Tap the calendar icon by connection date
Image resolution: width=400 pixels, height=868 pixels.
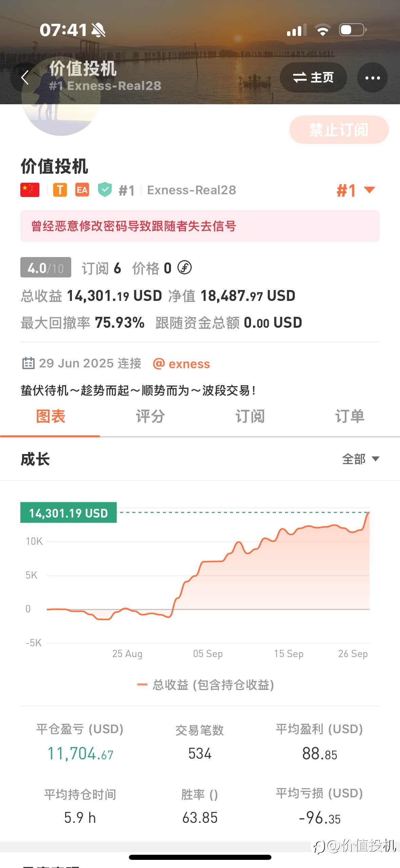tap(28, 363)
